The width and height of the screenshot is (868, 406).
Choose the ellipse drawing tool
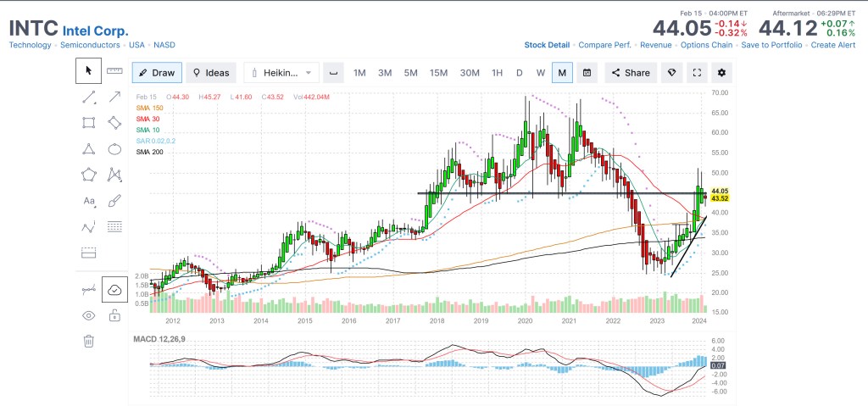click(x=115, y=149)
